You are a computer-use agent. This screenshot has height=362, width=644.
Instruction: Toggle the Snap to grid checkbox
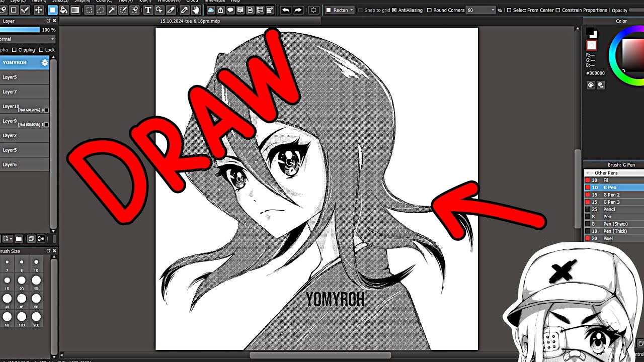coord(360,10)
